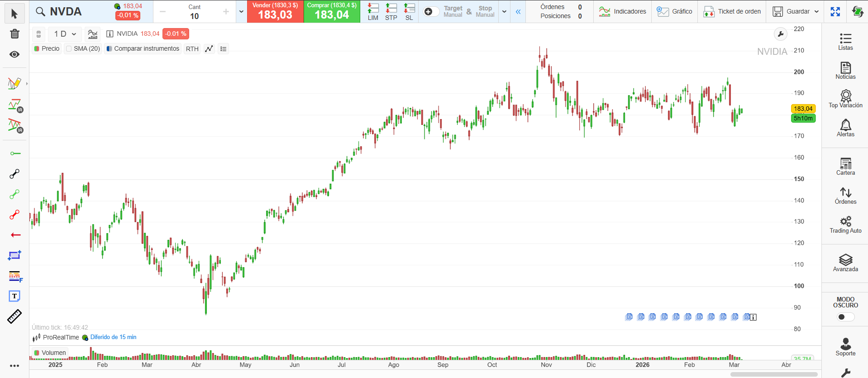Open the Indicadores menu
868x378 pixels.
622,12
